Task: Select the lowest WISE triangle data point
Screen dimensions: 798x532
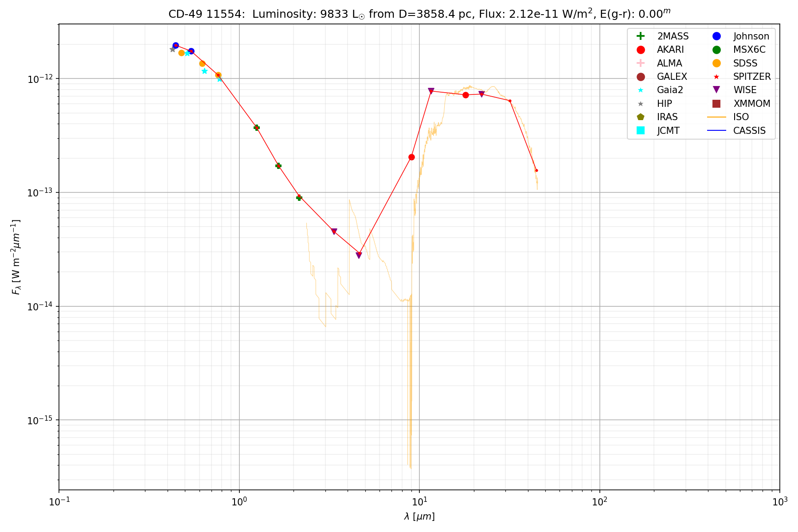Action: [x=359, y=255]
